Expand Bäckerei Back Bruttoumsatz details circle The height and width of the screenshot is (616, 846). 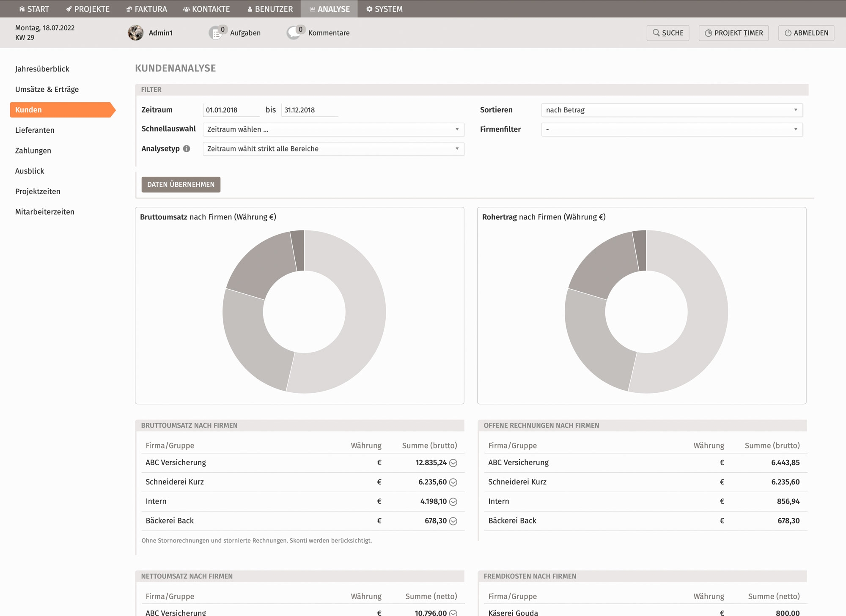(453, 521)
